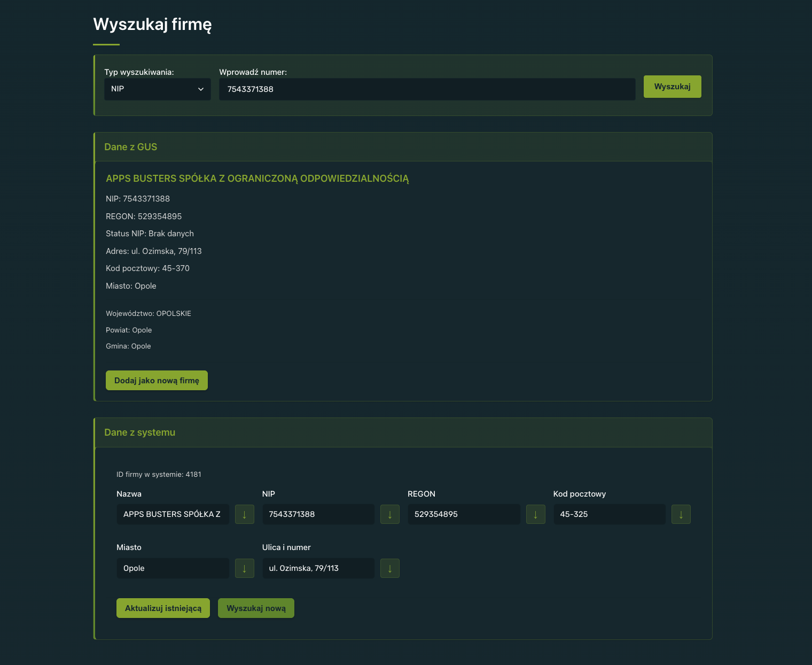This screenshot has height=665, width=812.
Task: Click the arrow button beside Kod pocztowy
Action: tap(681, 514)
